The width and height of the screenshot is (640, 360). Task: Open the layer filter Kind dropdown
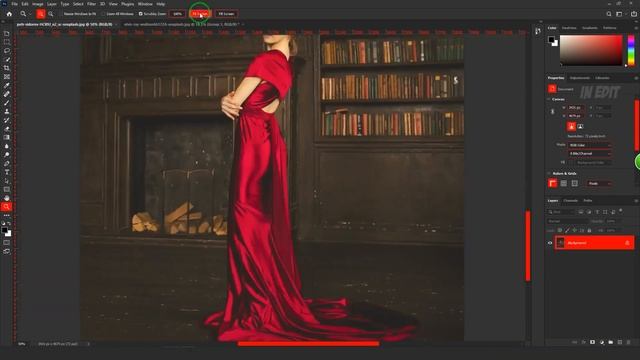pos(562,212)
